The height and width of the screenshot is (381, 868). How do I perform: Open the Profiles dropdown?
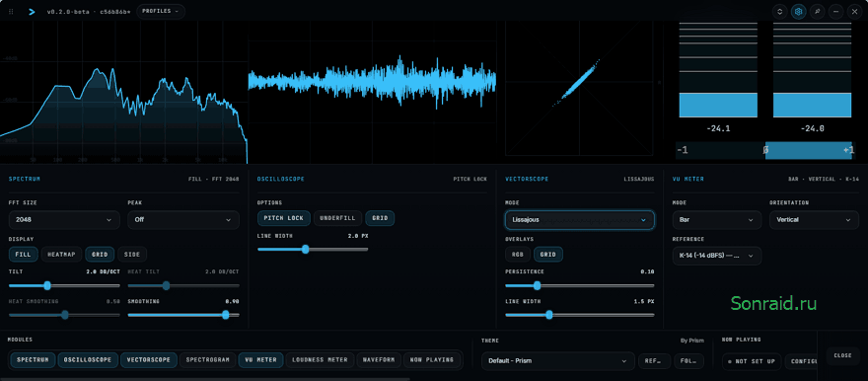pos(161,11)
